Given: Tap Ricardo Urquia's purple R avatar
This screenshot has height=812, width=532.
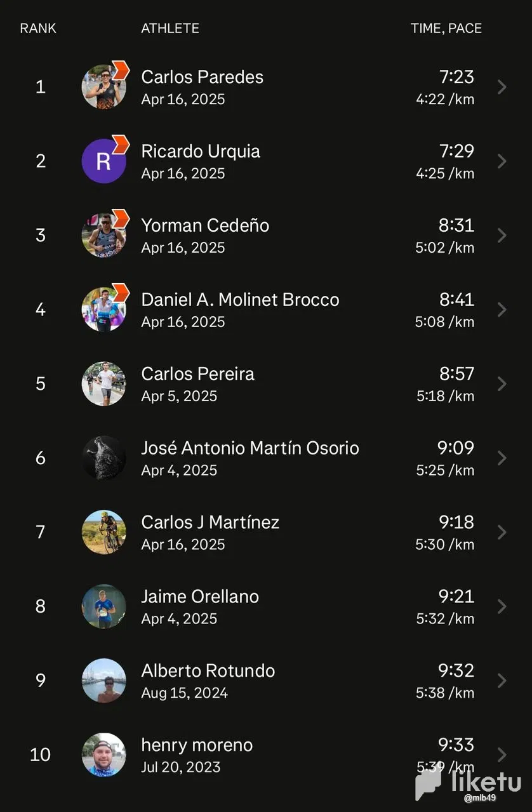Looking at the screenshot, I should pyautogui.click(x=103, y=161).
